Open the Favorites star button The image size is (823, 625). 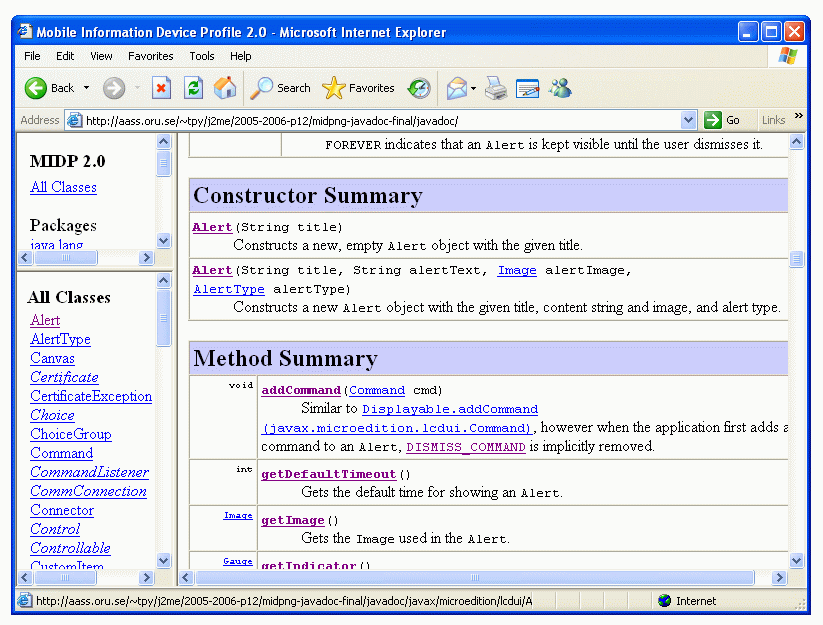pos(358,88)
